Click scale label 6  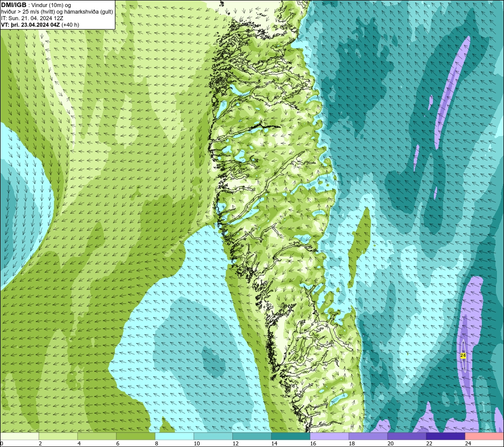pyautogui.click(x=117, y=443)
